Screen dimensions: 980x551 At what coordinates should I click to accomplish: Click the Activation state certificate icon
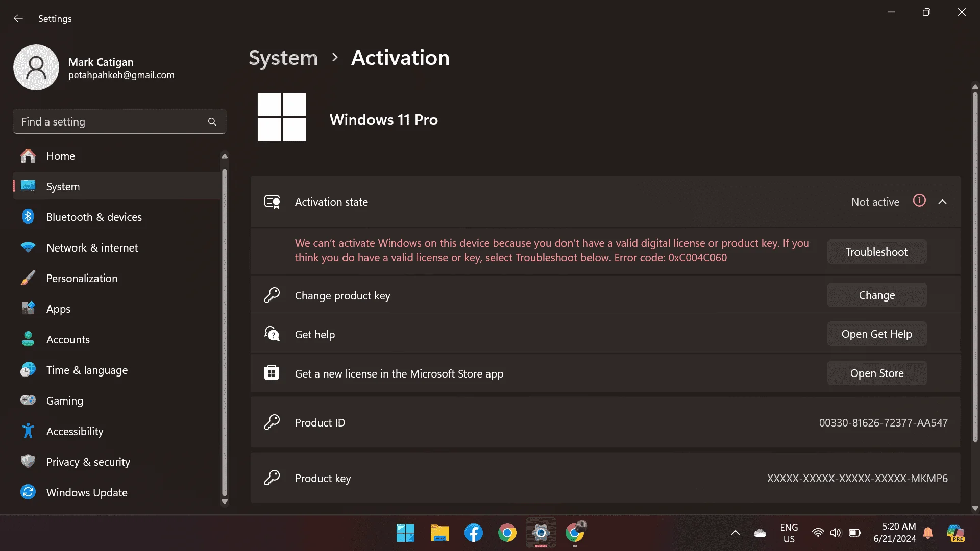pyautogui.click(x=272, y=202)
